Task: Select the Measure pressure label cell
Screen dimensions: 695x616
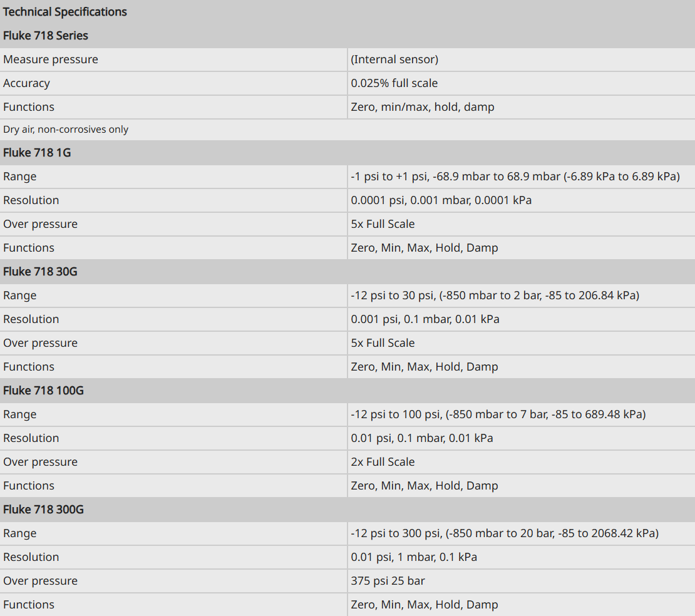Action: (x=173, y=59)
